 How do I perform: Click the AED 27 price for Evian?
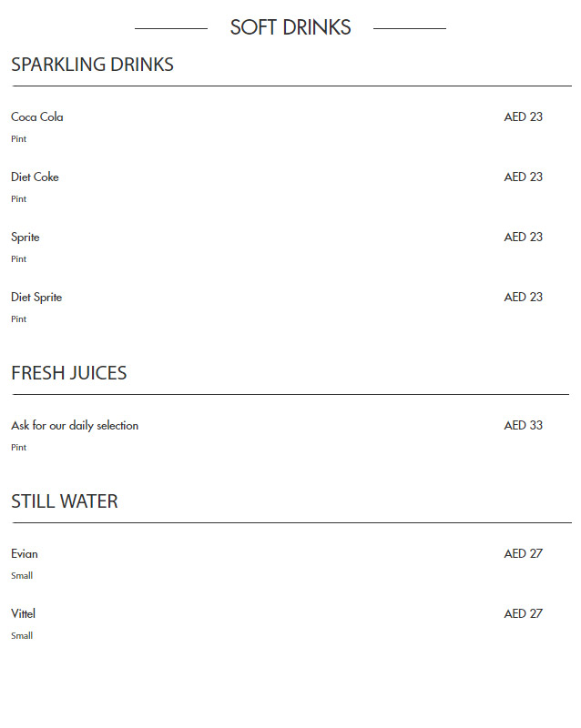(523, 553)
